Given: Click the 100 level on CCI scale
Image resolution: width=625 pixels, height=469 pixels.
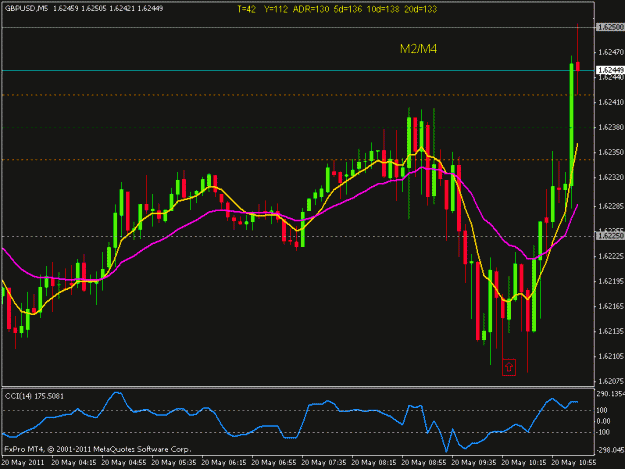Looking at the screenshot, I should pyautogui.click(x=602, y=410).
